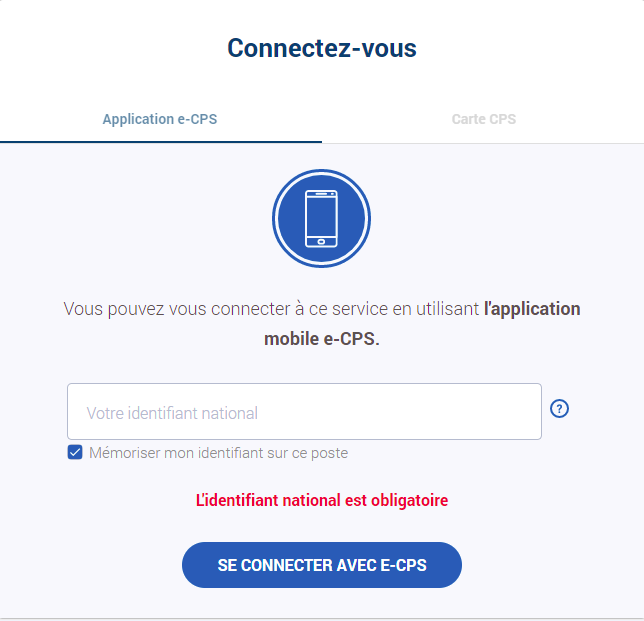Viewport: 644px width, 621px height.
Task: Click the grey divider line under Carte CPS
Action: coord(483,143)
